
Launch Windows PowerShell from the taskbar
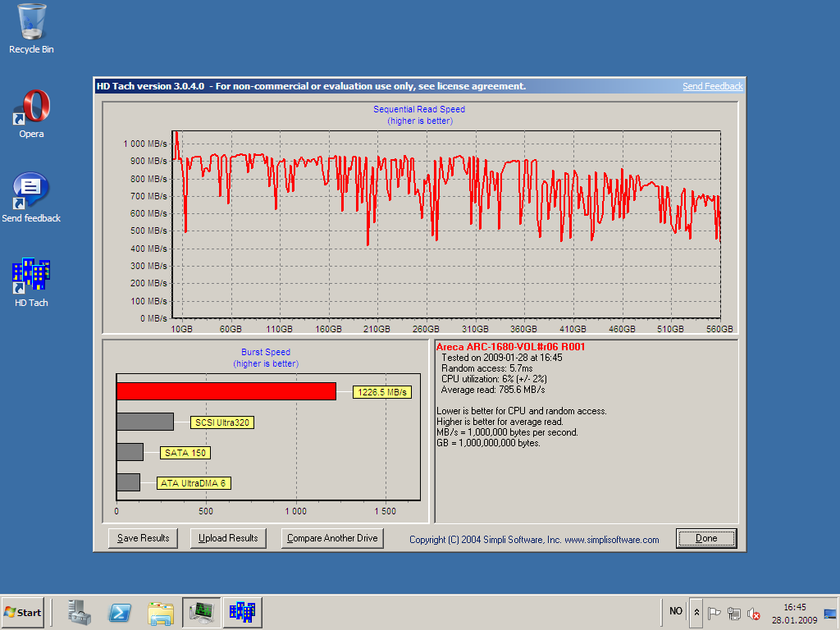tap(120, 612)
